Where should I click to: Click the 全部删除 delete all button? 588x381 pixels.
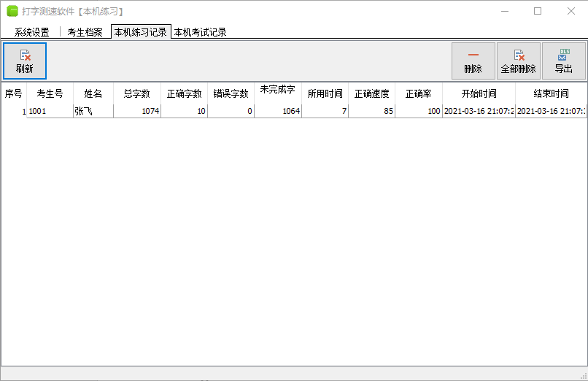click(519, 61)
